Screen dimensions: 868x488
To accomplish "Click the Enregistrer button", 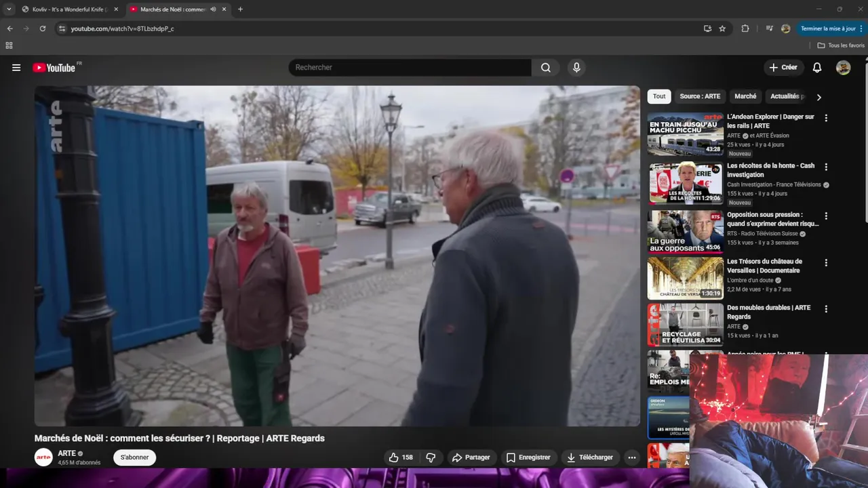I will [528, 457].
